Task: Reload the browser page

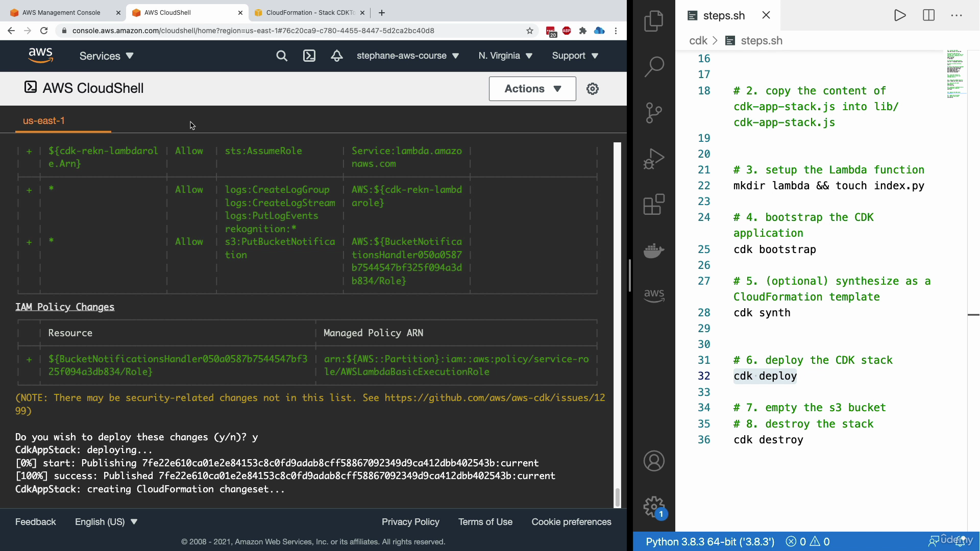Action: pos(44,31)
